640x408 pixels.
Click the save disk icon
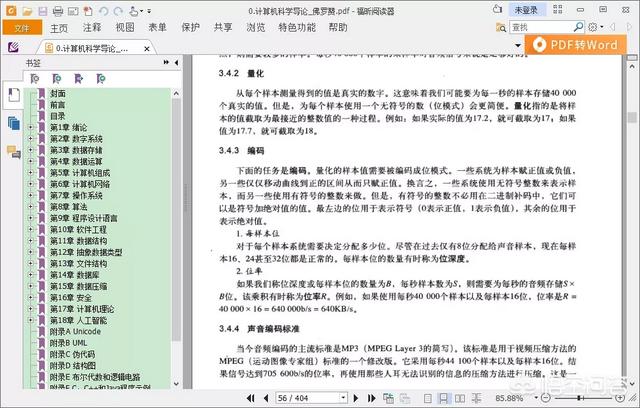point(42,11)
